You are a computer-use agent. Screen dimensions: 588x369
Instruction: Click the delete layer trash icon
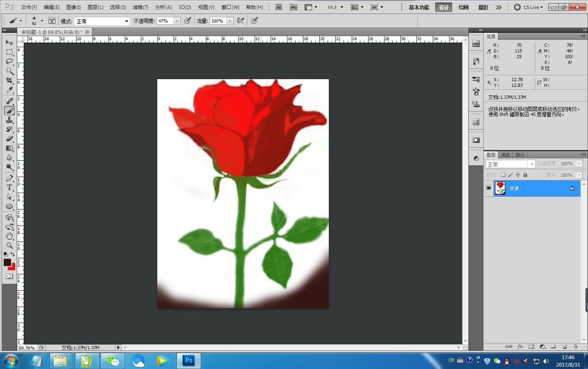click(x=575, y=346)
